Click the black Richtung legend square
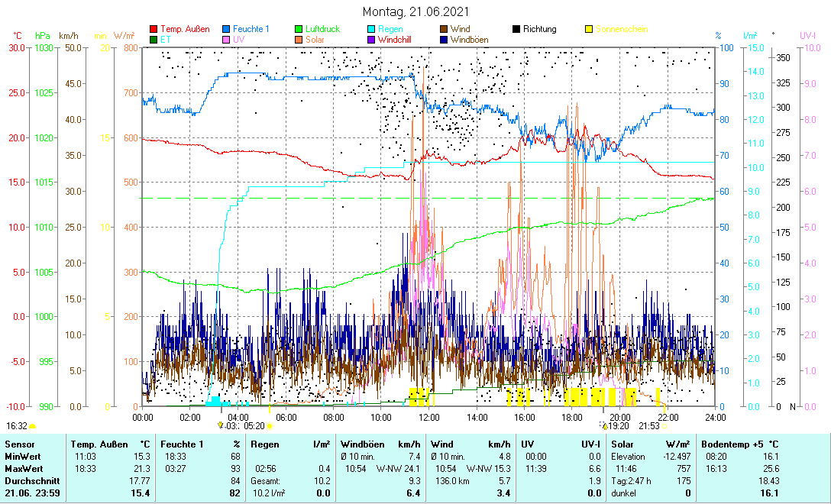This screenshot has height=504, width=831. 516,30
